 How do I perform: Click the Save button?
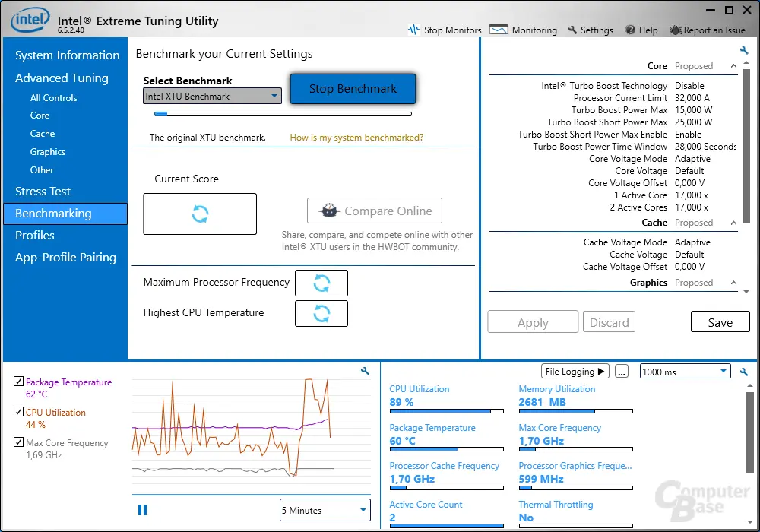(x=720, y=322)
